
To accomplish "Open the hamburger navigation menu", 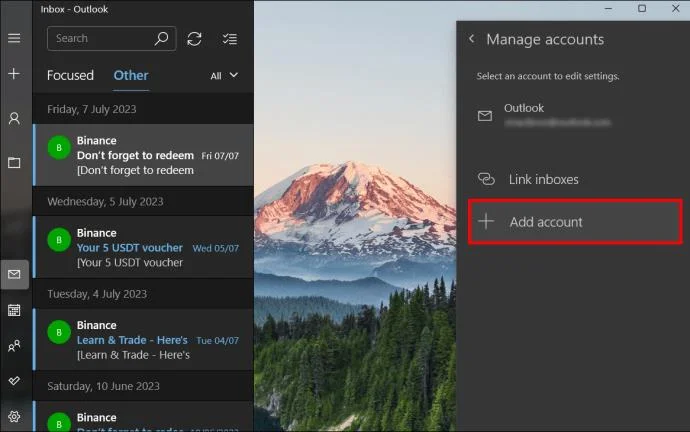I will 14,38.
